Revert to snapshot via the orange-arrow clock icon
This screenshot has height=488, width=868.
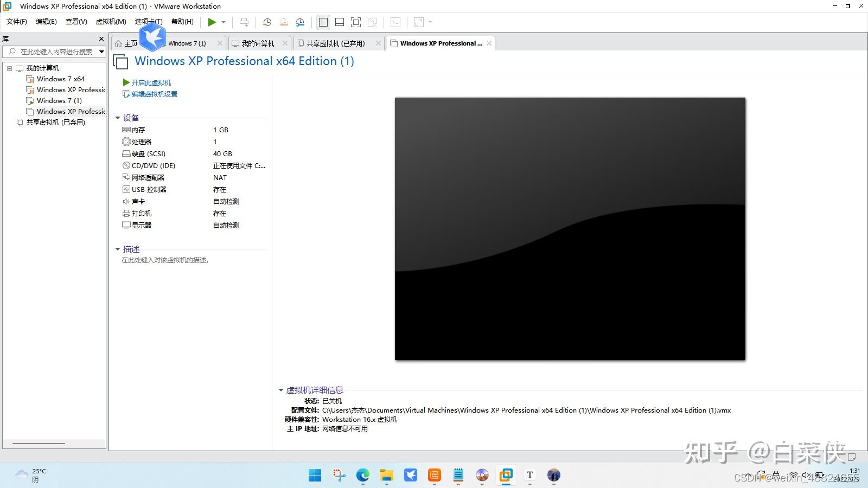click(x=283, y=22)
